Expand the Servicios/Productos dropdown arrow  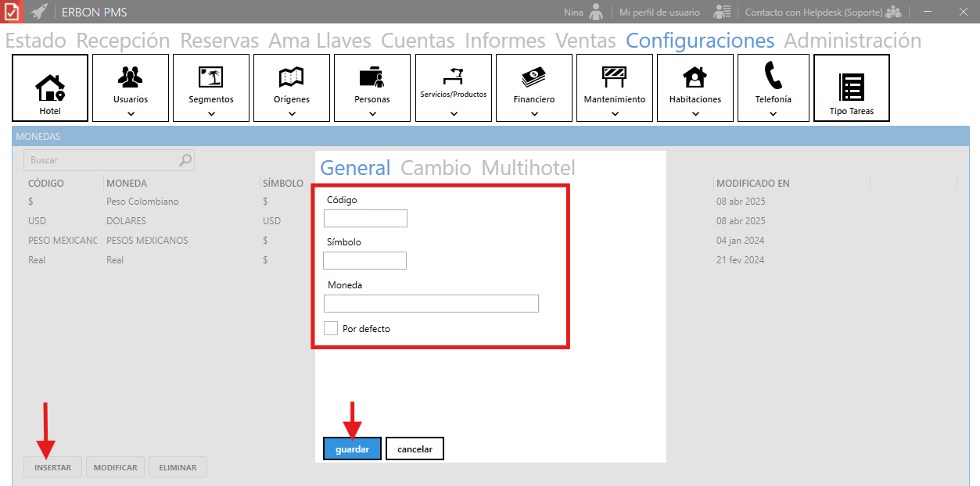click(x=454, y=113)
